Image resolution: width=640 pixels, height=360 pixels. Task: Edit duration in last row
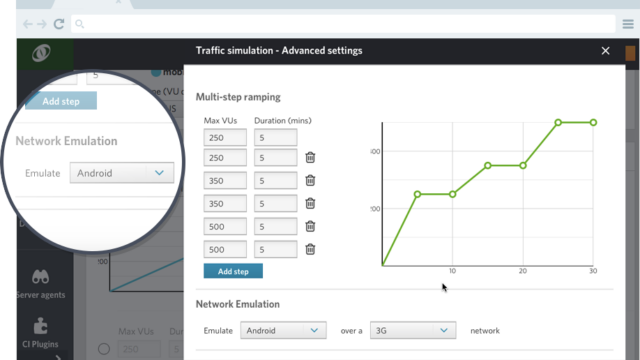pos(276,249)
